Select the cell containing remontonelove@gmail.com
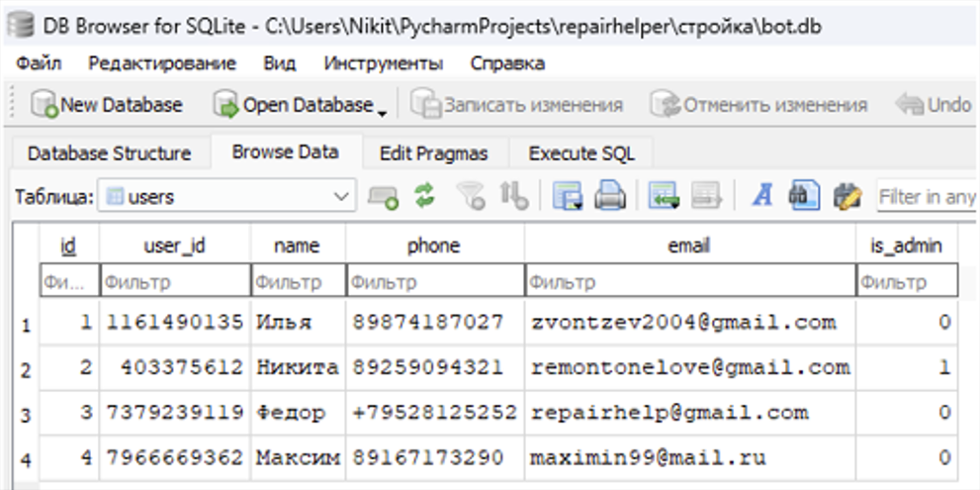The width and height of the screenshot is (980, 490). (x=689, y=367)
